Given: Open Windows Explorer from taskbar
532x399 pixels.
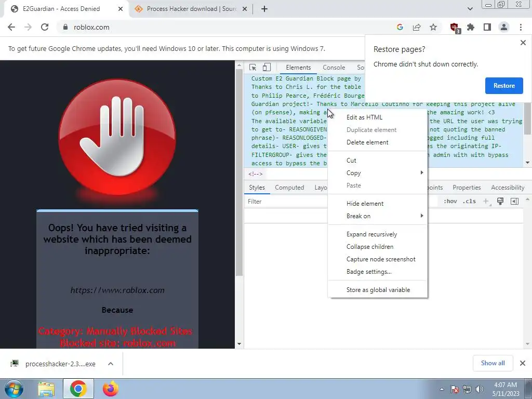Looking at the screenshot, I should pos(46,389).
